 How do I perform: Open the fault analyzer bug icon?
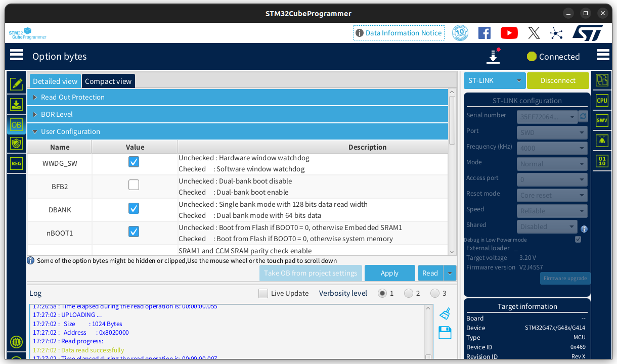coord(602,141)
